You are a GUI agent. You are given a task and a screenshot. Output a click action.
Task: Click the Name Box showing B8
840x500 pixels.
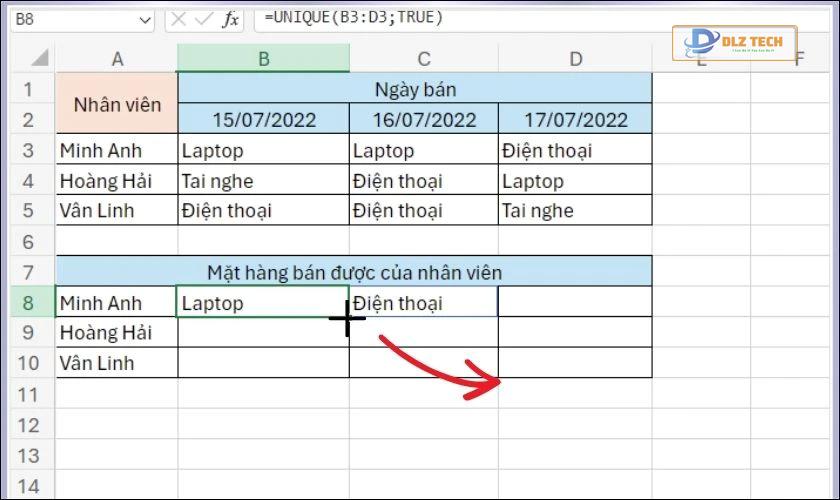(82, 20)
